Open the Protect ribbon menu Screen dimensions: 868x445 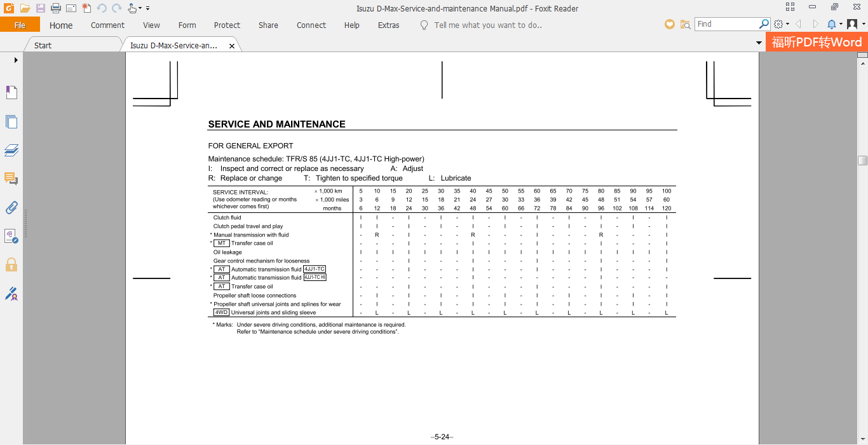tap(227, 25)
